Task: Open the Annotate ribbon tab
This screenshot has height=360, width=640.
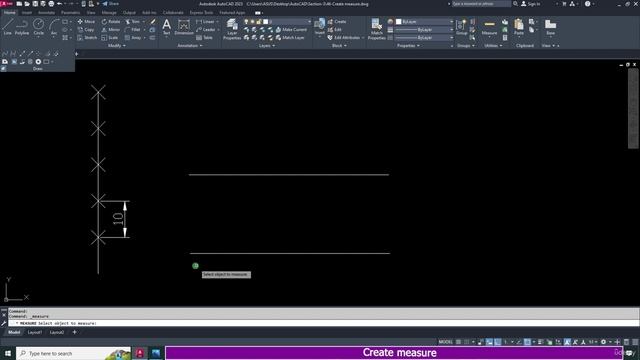Action: [46, 13]
